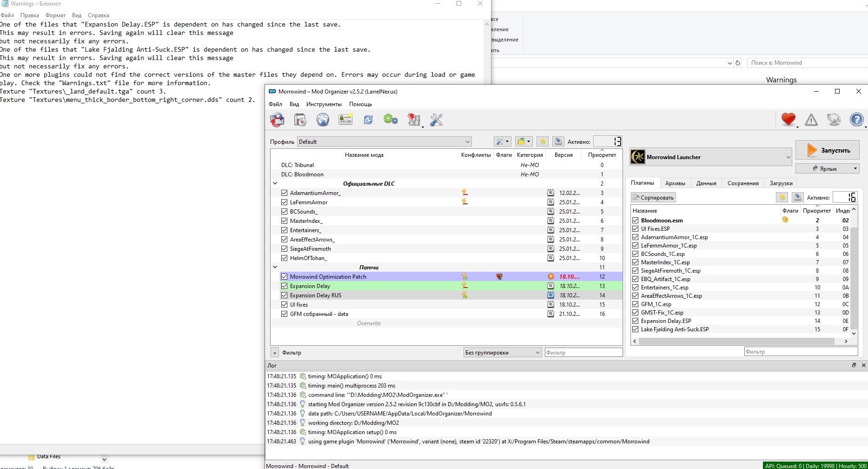Switch to the Загрузки tab

click(781, 183)
